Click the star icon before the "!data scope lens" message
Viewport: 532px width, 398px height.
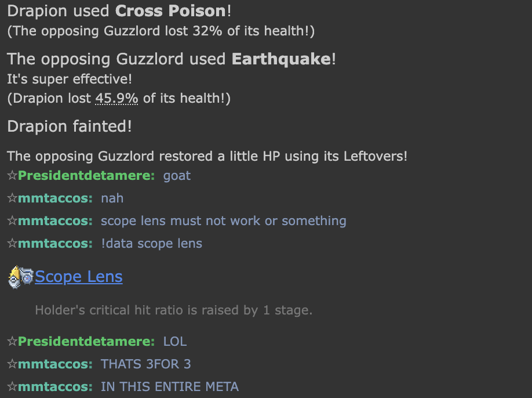[x=12, y=244]
